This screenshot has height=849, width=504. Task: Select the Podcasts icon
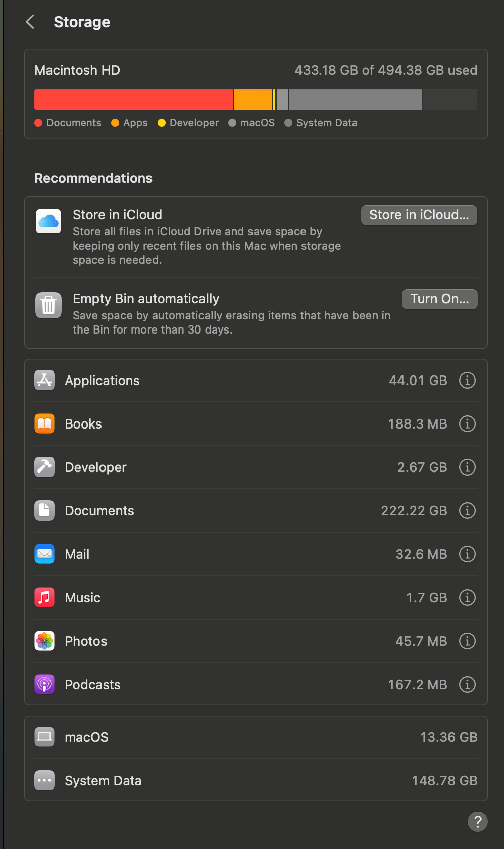[44, 684]
